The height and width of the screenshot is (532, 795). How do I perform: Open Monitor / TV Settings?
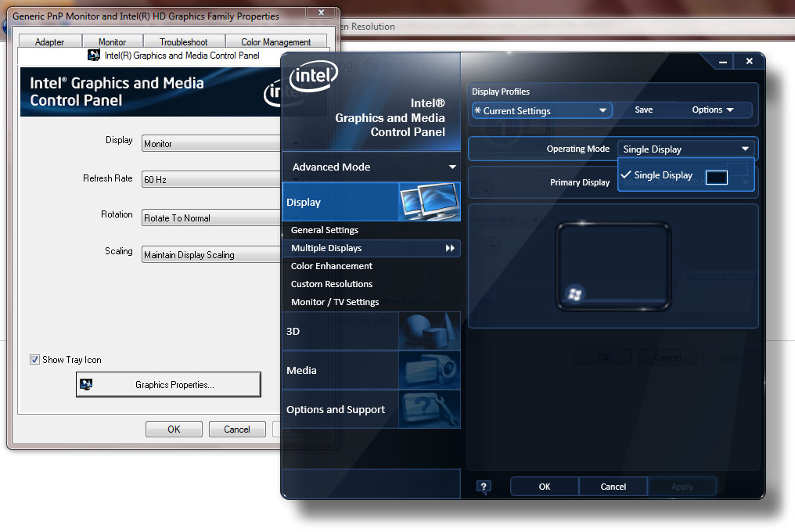(335, 302)
